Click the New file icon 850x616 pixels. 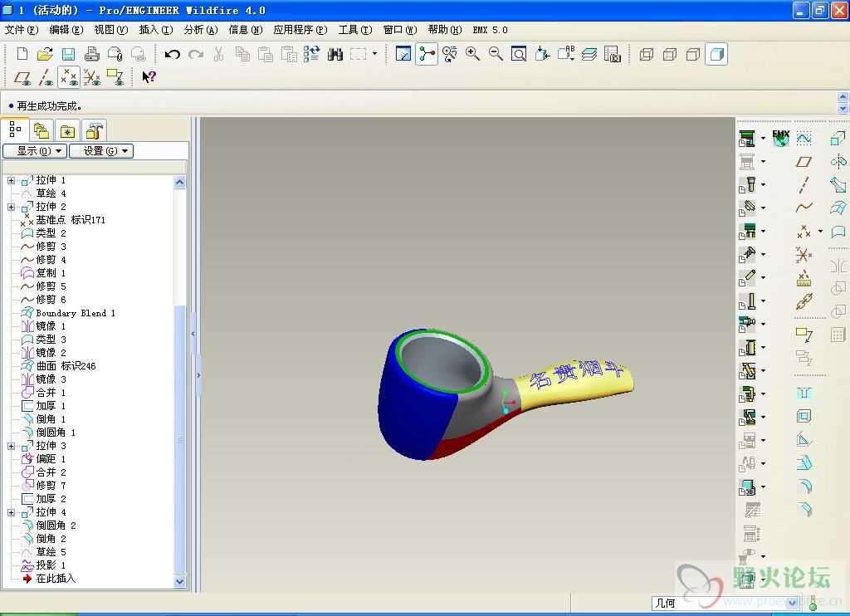(22, 54)
